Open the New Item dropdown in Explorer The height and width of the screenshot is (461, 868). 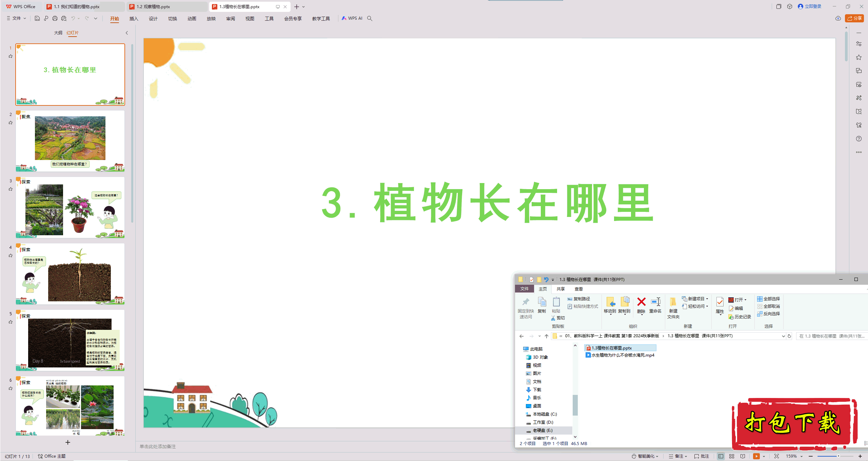pyautogui.click(x=695, y=299)
